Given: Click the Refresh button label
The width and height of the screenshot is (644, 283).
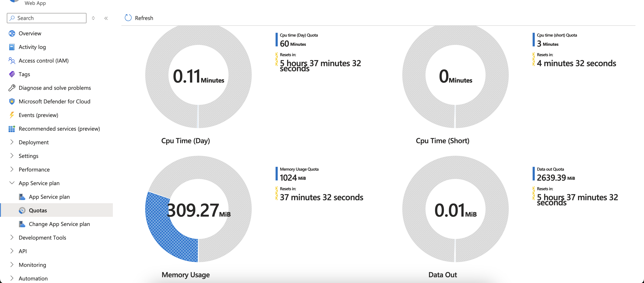Looking at the screenshot, I should click(x=144, y=18).
